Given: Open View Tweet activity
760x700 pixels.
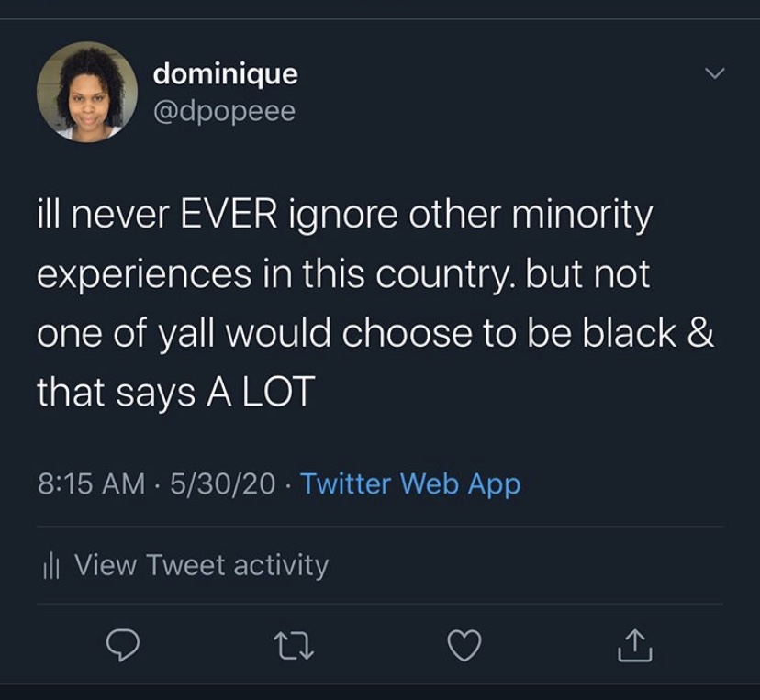Looking at the screenshot, I should click(200, 565).
